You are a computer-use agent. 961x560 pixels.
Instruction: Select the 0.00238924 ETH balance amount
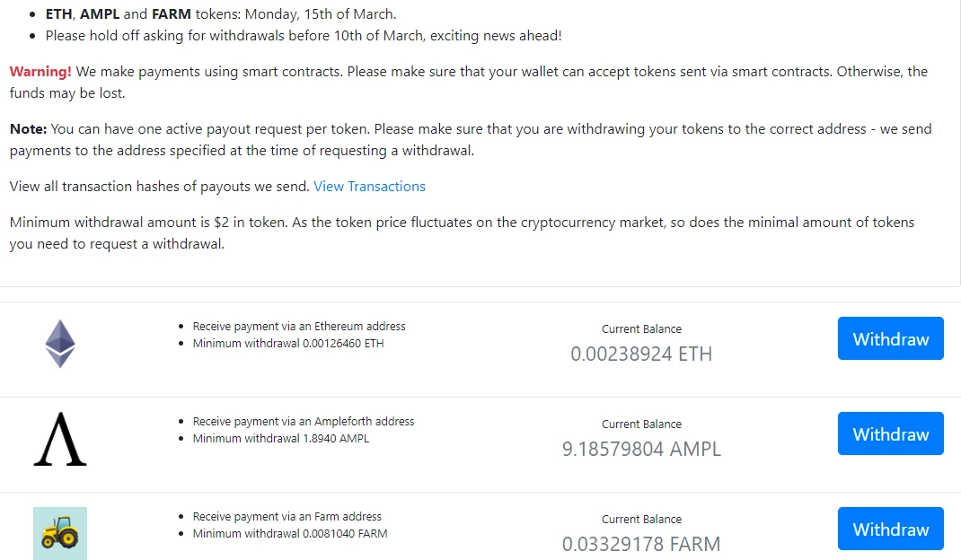point(641,354)
